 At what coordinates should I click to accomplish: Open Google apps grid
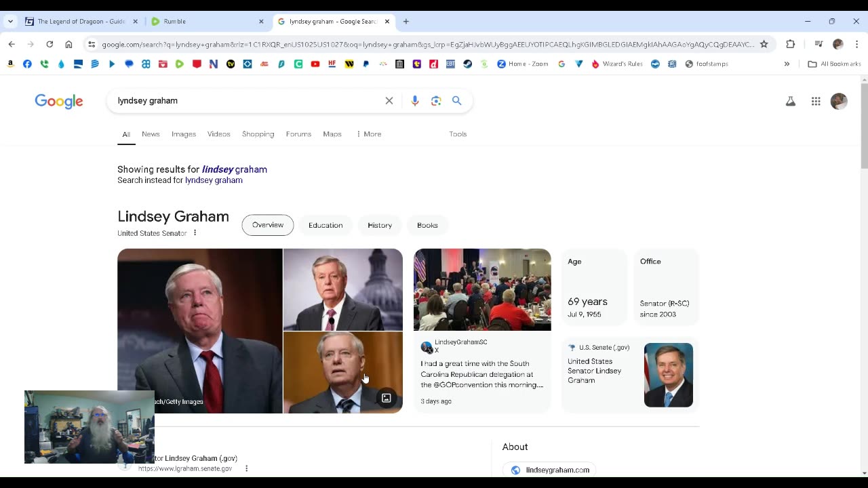(x=816, y=101)
